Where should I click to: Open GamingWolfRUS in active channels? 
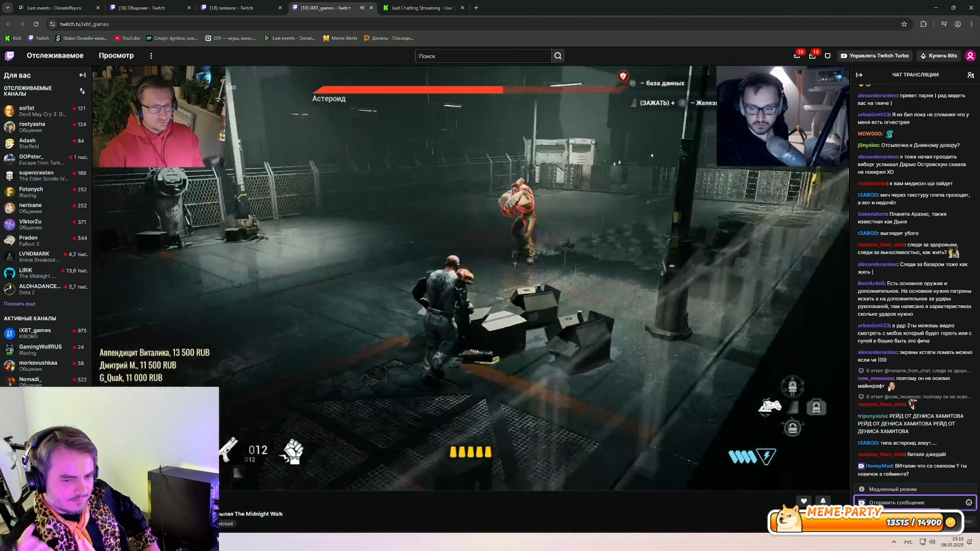[x=46, y=349]
